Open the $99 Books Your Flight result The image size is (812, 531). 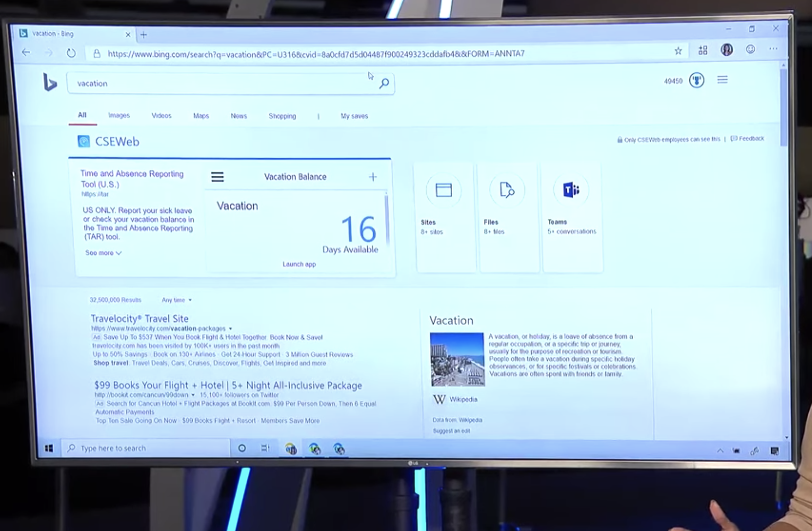[x=228, y=385]
